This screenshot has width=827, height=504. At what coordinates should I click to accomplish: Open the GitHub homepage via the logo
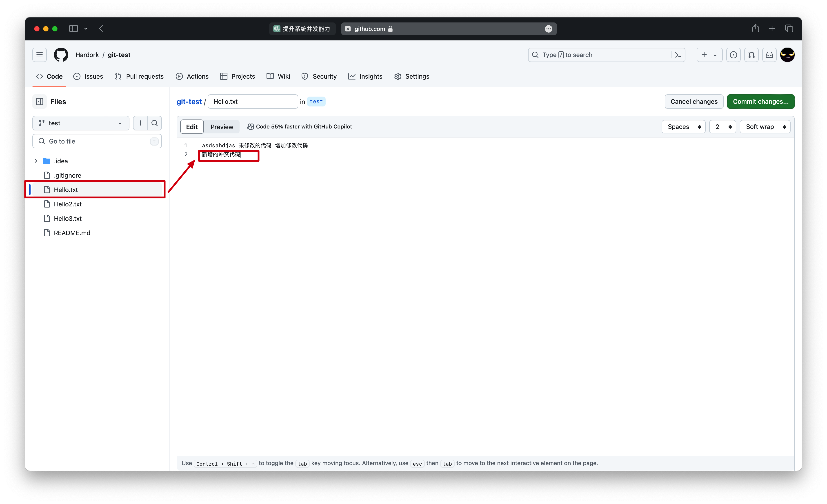click(x=61, y=55)
